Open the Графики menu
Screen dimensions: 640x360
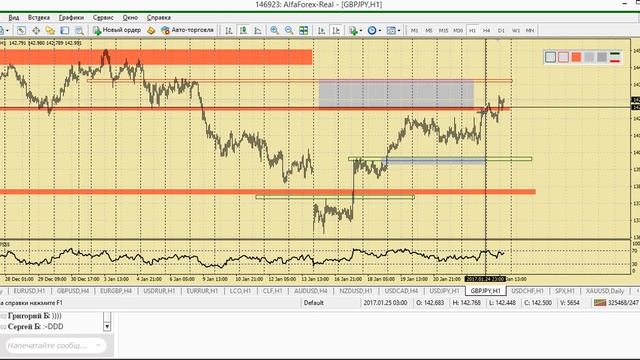(71, 18)
